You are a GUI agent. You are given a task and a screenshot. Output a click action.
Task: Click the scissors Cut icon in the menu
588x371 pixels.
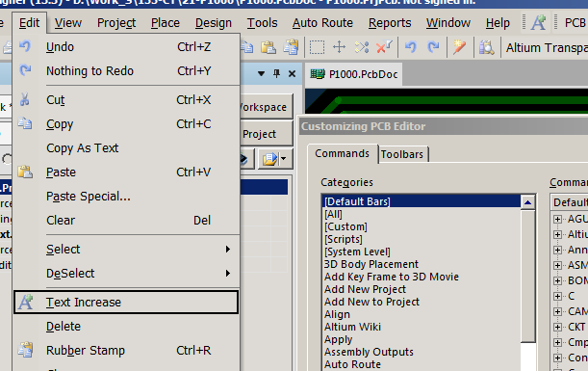click(x=25, y=99)
